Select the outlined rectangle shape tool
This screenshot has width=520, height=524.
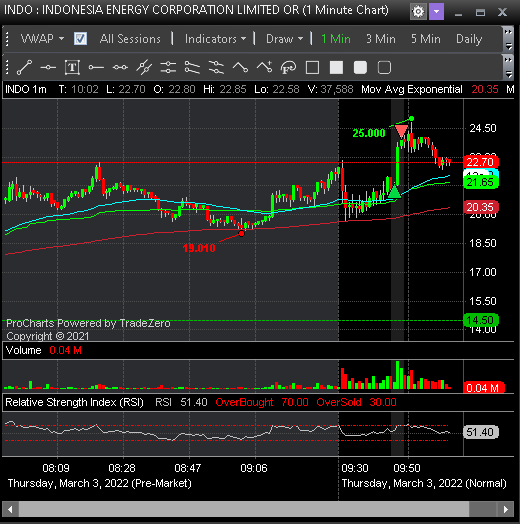click(x=312, y=68)
